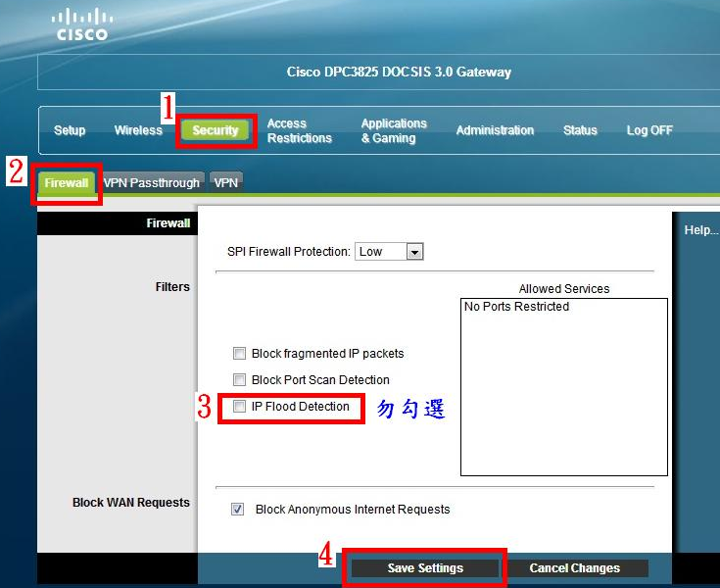Enable Block Port Scan Detection

(239, 380)
